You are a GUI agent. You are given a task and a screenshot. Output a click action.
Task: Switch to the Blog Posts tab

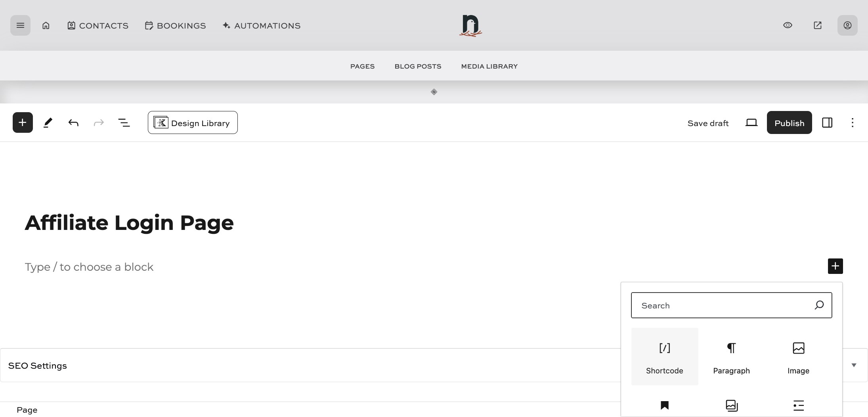point(417,66)
